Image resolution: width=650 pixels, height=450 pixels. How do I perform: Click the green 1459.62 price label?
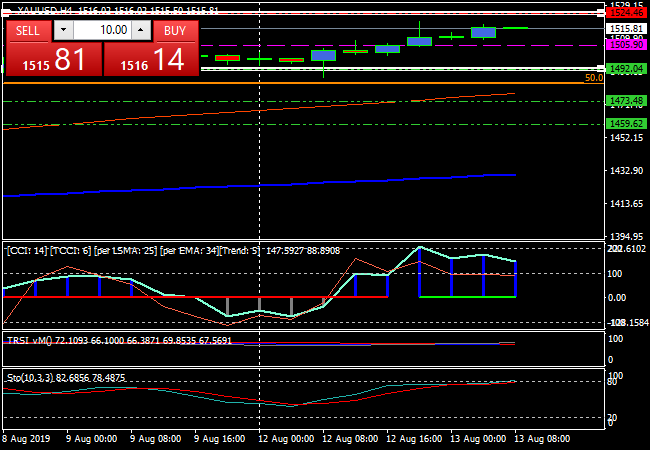(x=626, y=123)
